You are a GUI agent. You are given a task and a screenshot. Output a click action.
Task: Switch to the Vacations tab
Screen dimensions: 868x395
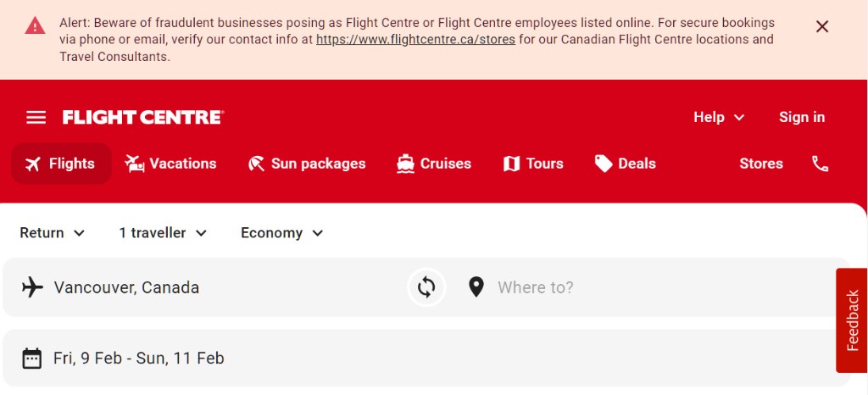[x=170, y=164]
